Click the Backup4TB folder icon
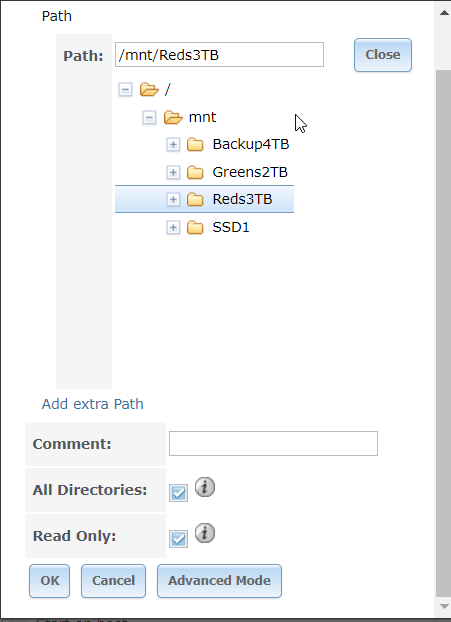The width and height of the screenshot is (451, 622). tap(195, 145)
